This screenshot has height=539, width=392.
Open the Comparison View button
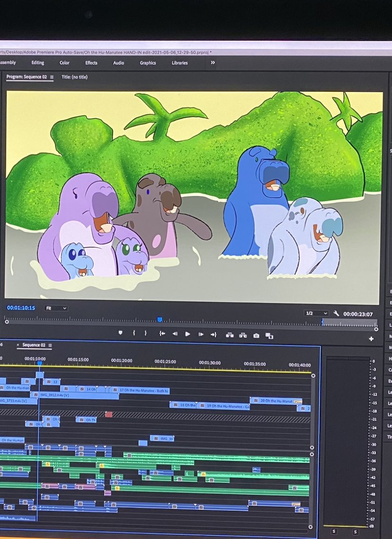(269, 336)
